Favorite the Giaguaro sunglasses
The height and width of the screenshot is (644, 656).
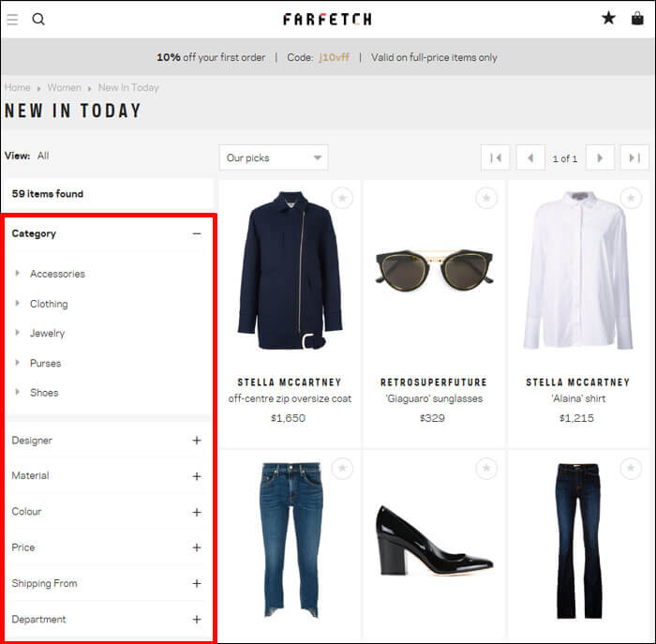(x=486, y=198)
